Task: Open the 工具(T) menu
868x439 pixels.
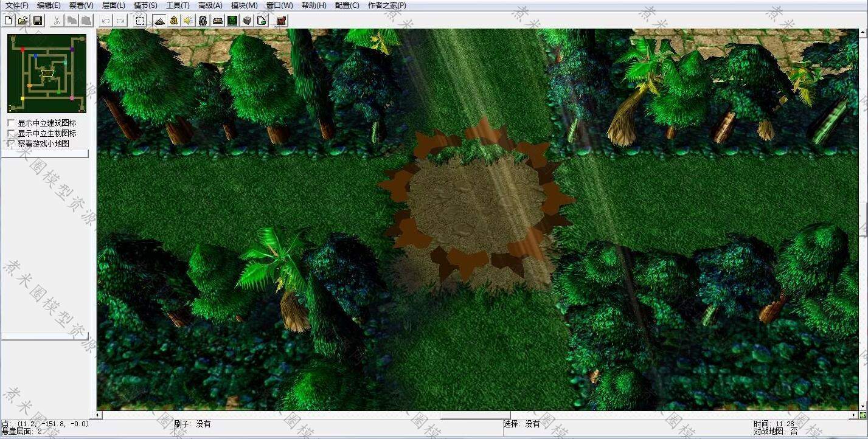Action: [x=178, y=5]
